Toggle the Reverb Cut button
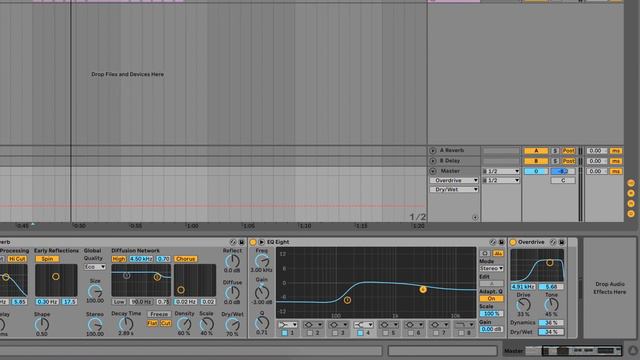 [x=165, y=323]
